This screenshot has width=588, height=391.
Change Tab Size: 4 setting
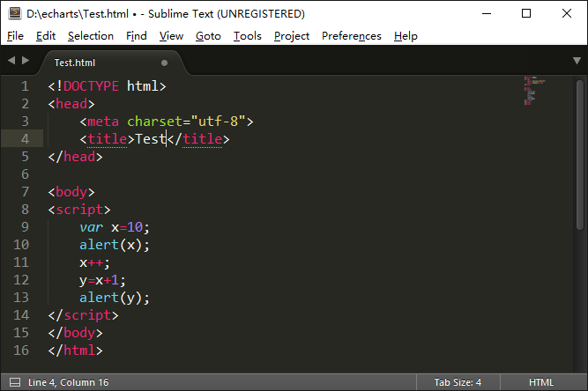pyautogui.click(x=458, y=382)
